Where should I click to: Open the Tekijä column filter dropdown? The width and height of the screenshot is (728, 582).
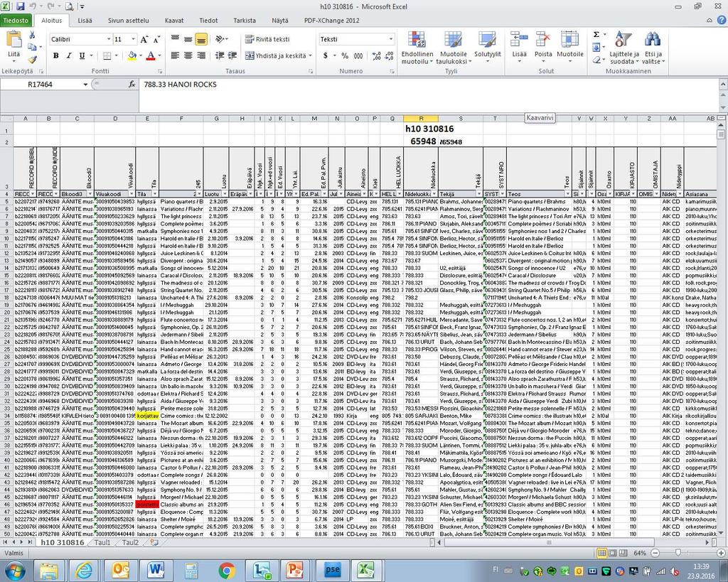pyautogui.click(x=478, y=194)
